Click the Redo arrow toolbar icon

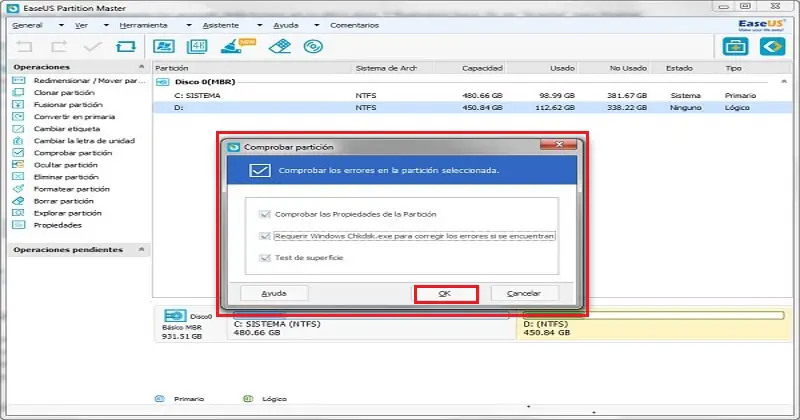click(59, 47)
